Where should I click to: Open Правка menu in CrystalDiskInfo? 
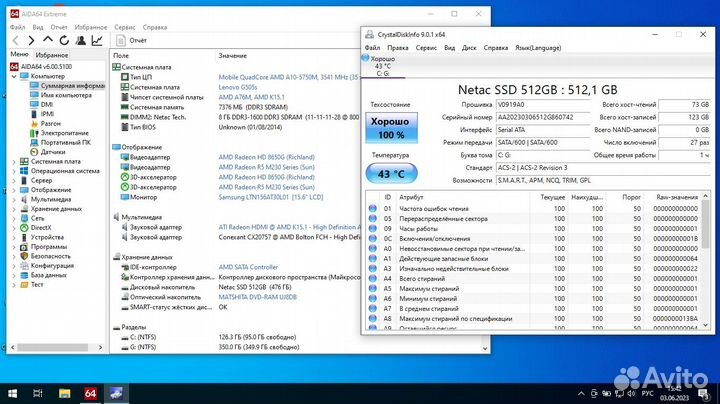point(398,48)
